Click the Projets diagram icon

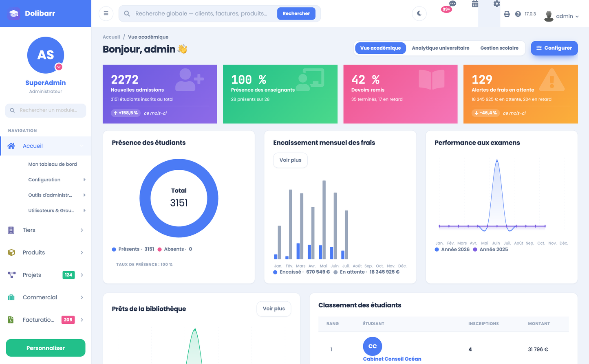11,275
